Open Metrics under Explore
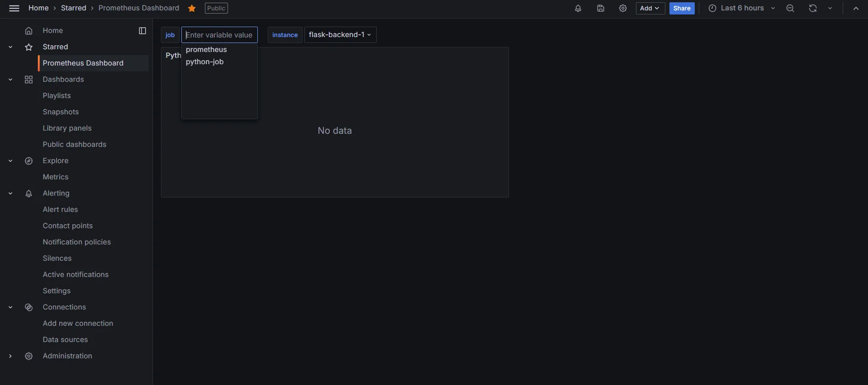This screenshot has height=385, width=868. point(56,177)
